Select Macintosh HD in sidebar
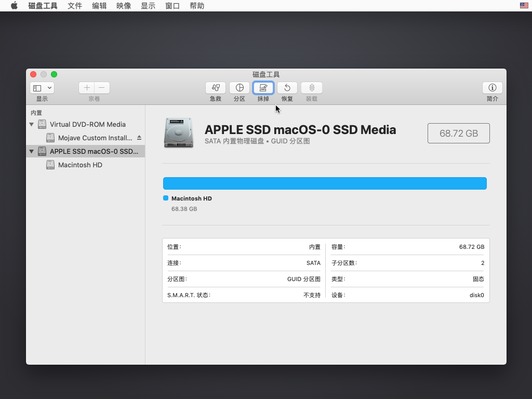Image resolution: width=532 pixels, height=399 pixels. pos(86,165)
